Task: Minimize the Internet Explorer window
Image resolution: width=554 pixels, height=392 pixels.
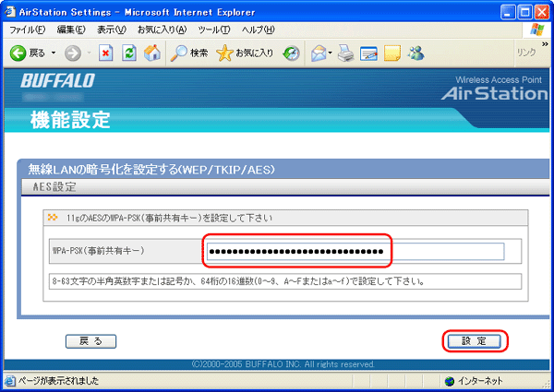Action: [x=509, y=13]
